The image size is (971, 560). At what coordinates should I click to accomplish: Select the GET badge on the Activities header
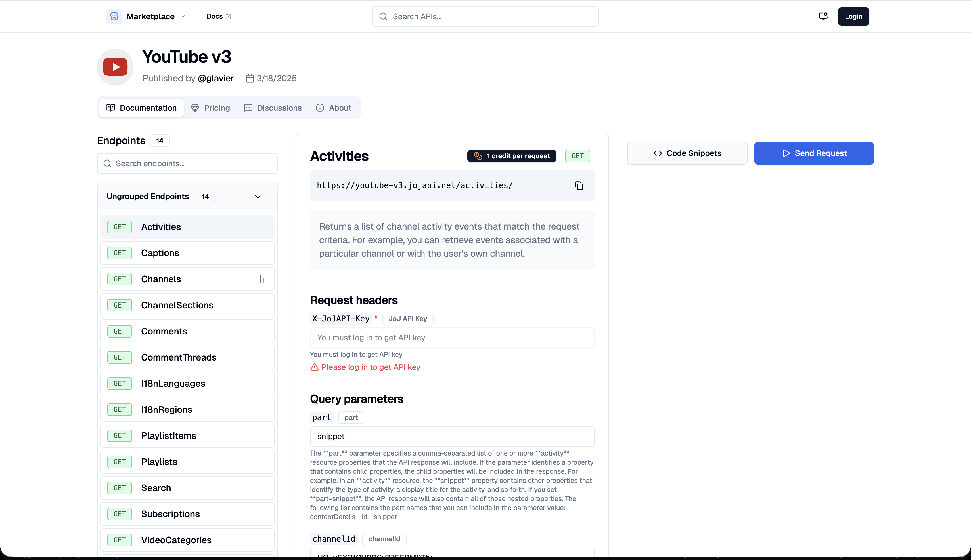[577, 156]
